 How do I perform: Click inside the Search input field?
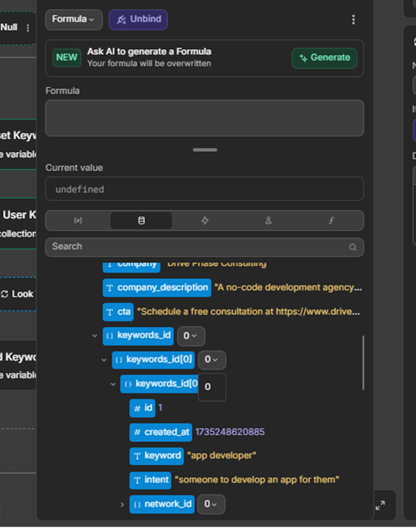166,247
